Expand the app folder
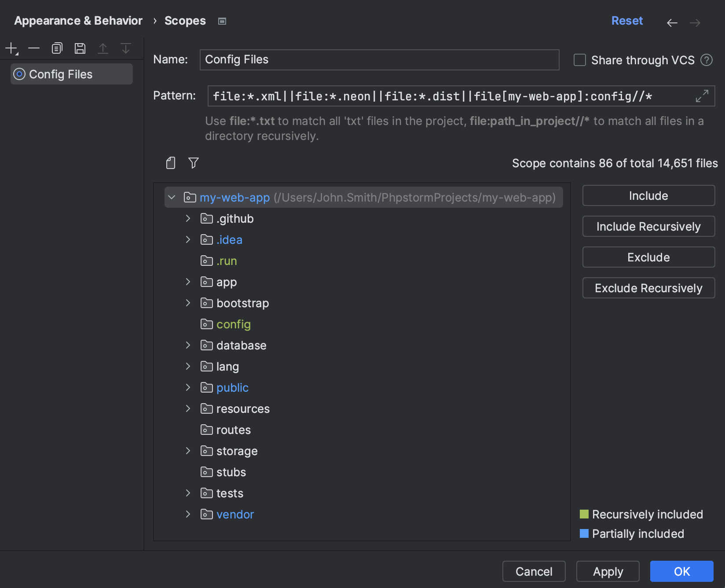This screenshot has height=588, width=725. point(188,282)
